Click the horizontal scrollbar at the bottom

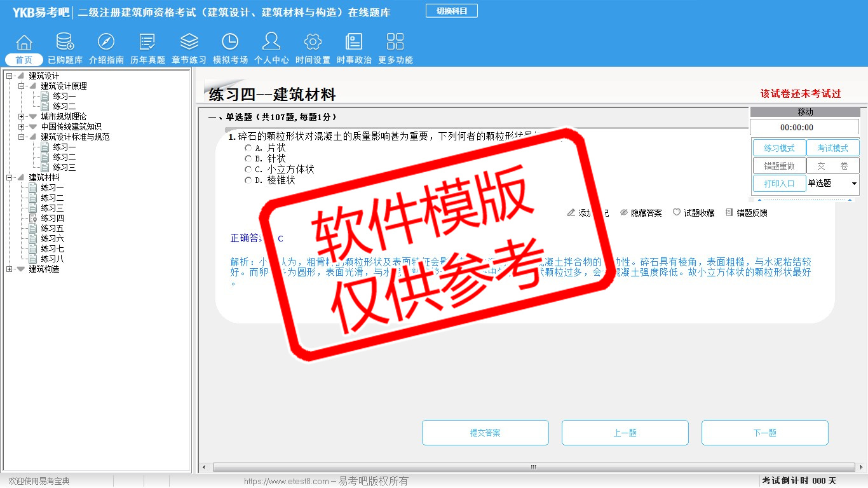pos(532,468)
